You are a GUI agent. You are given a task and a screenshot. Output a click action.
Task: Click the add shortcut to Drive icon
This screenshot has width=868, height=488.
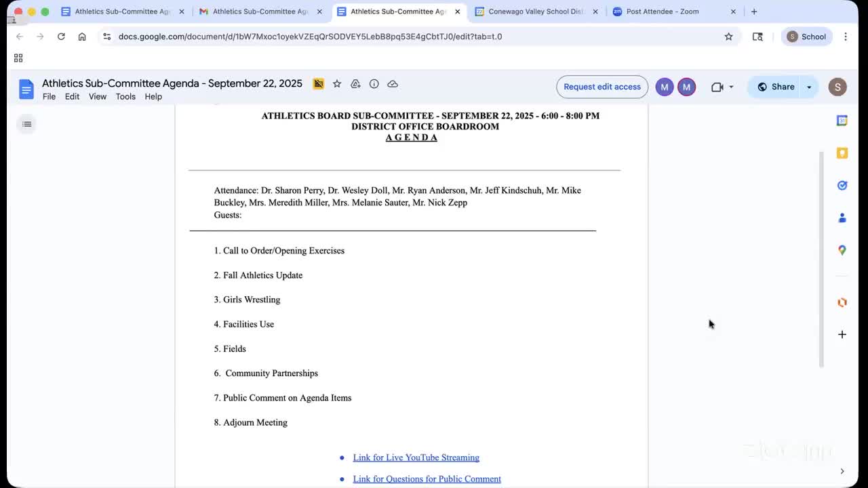355,84
